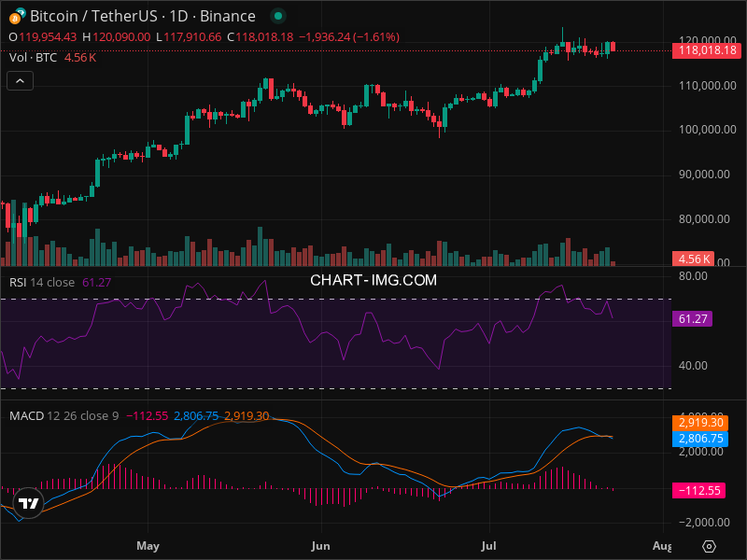This screenshot has height=560, width=747.
Task: Click the red 118,018.18 current price label
Action: point(707,50)
